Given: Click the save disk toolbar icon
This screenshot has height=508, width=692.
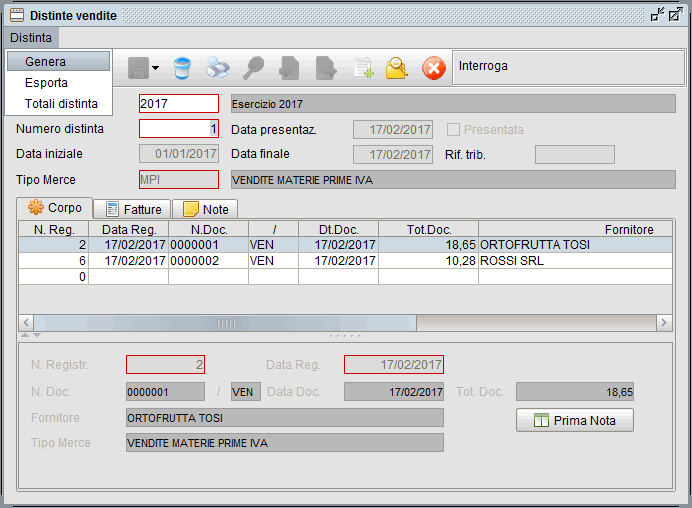Looking at the screenshot, I should [137, 68].
